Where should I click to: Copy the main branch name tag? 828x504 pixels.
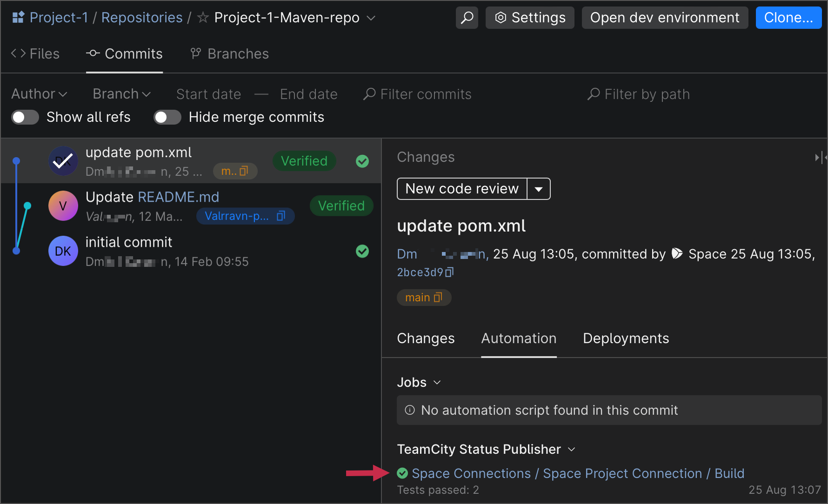pyautogui.click(x=438, y=298)
